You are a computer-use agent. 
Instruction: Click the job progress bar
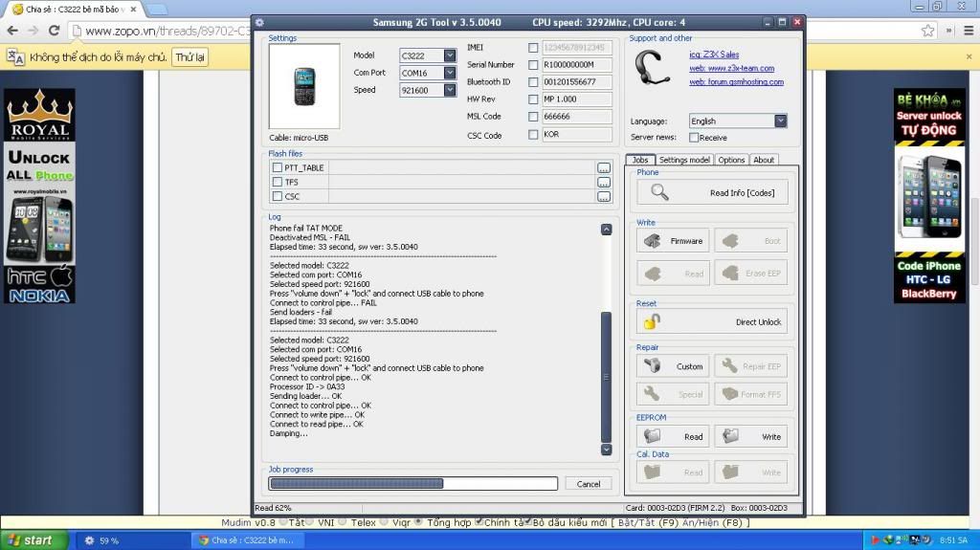click(413, 483)
